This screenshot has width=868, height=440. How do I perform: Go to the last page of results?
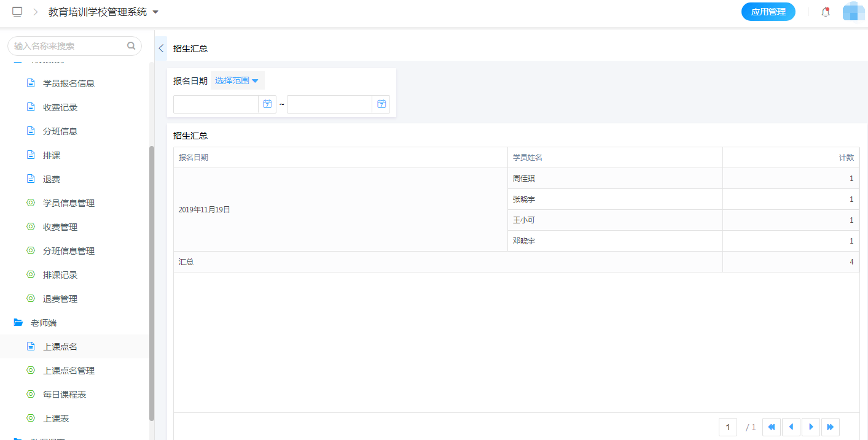point(831,426)
